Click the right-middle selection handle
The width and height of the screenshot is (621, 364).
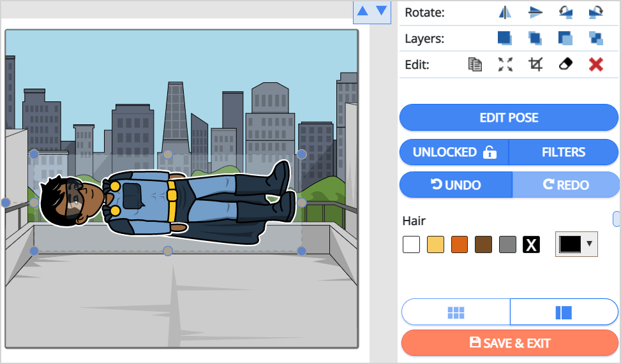click(x=301, y=203)
